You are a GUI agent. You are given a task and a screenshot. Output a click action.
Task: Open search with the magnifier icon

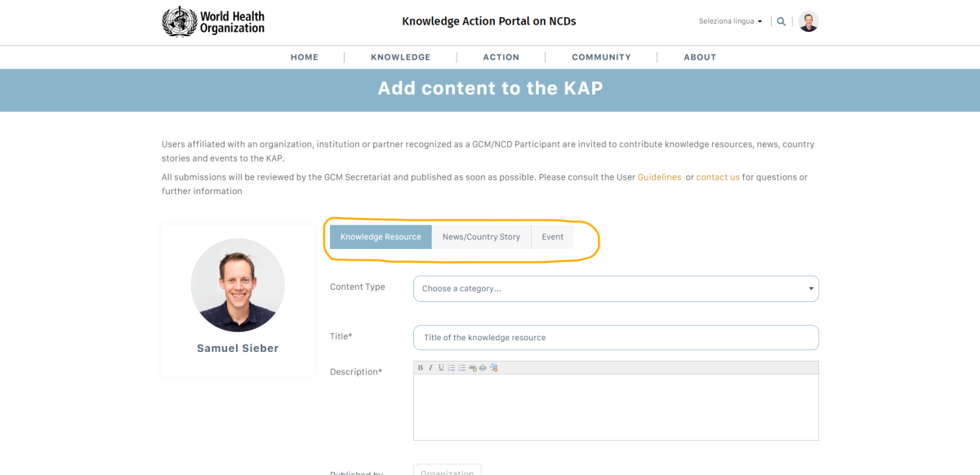pos(782,22)
